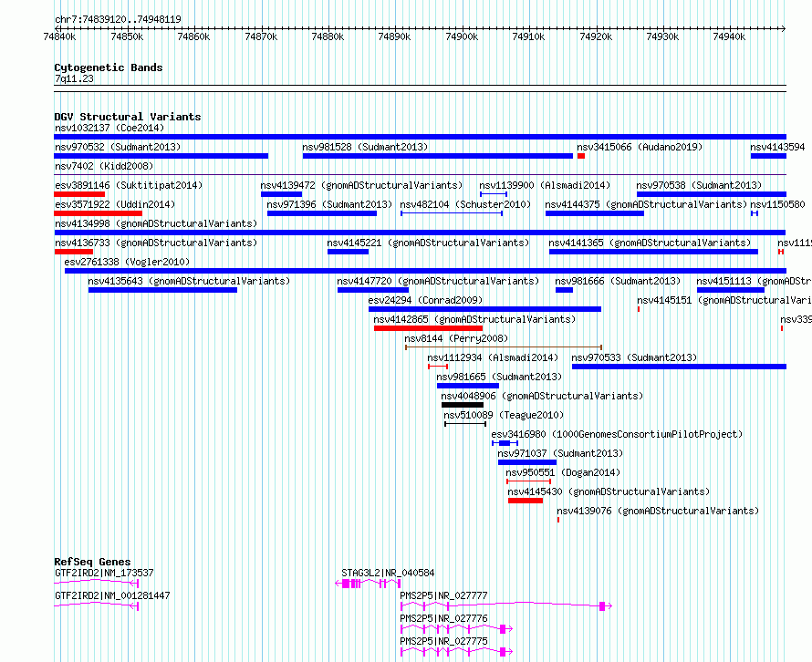
Task: Click the nsv4143594 variant label
Action: tap(778, 147)
